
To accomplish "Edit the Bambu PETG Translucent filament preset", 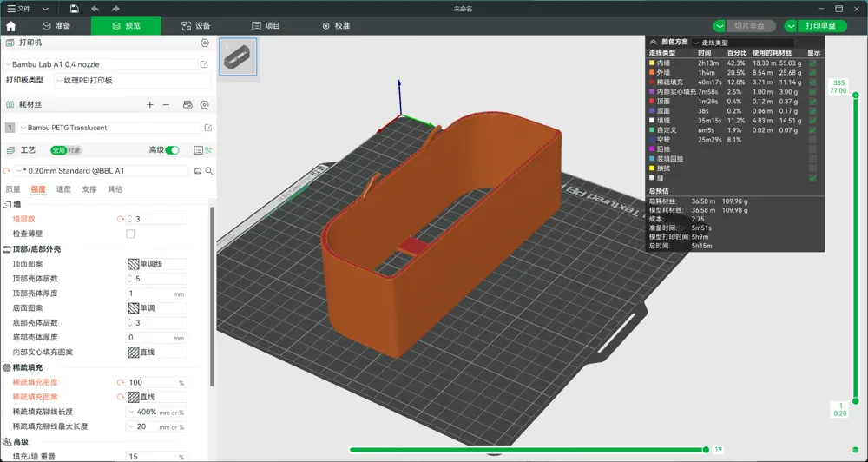I will pos(208,128).
